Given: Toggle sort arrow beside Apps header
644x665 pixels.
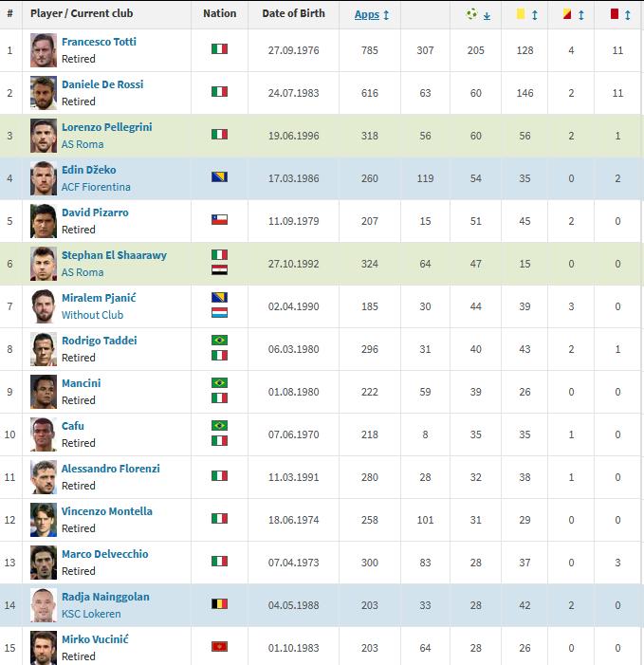Looking at the screenshot, I should click(386, 15).
